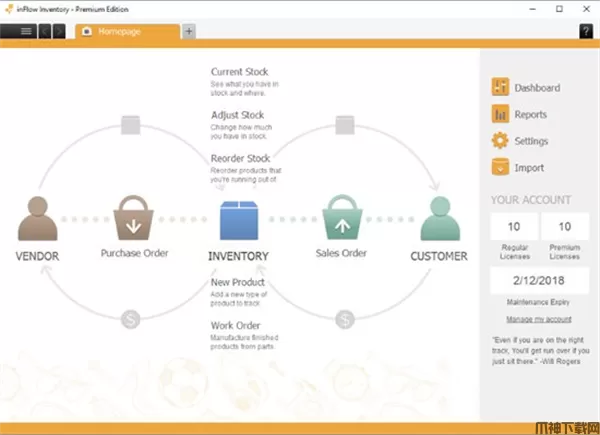The image size is (600, 435).
Task: Open the hamburger main menu
Action: pyautogui.click(x=25, y=31)
